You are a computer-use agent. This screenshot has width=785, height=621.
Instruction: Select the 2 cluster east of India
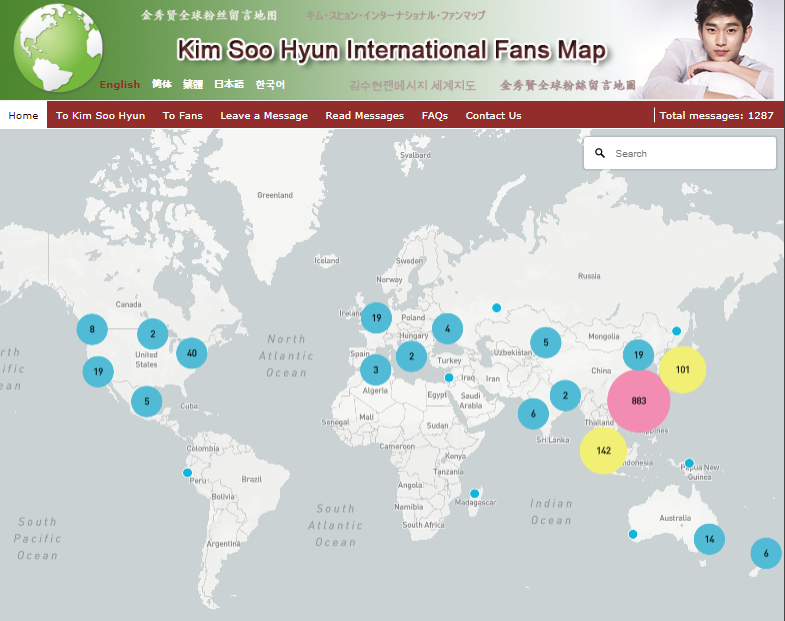tap(565, 395)
